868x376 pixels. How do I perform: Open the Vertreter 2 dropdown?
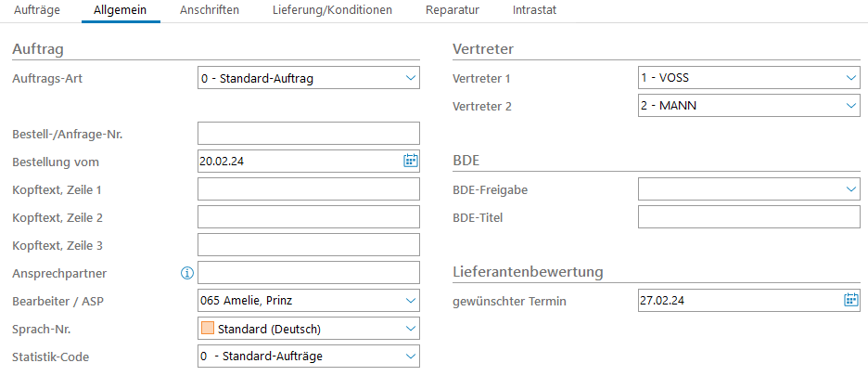[x=850, y=106]
